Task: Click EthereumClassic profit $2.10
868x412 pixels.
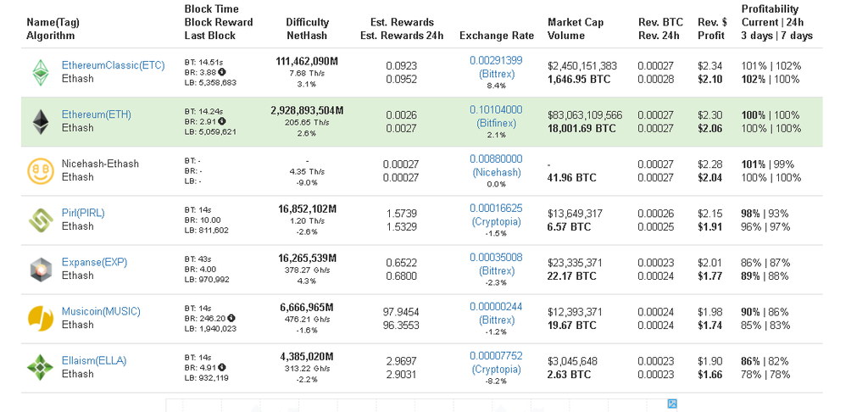Action: pos(710,79)
